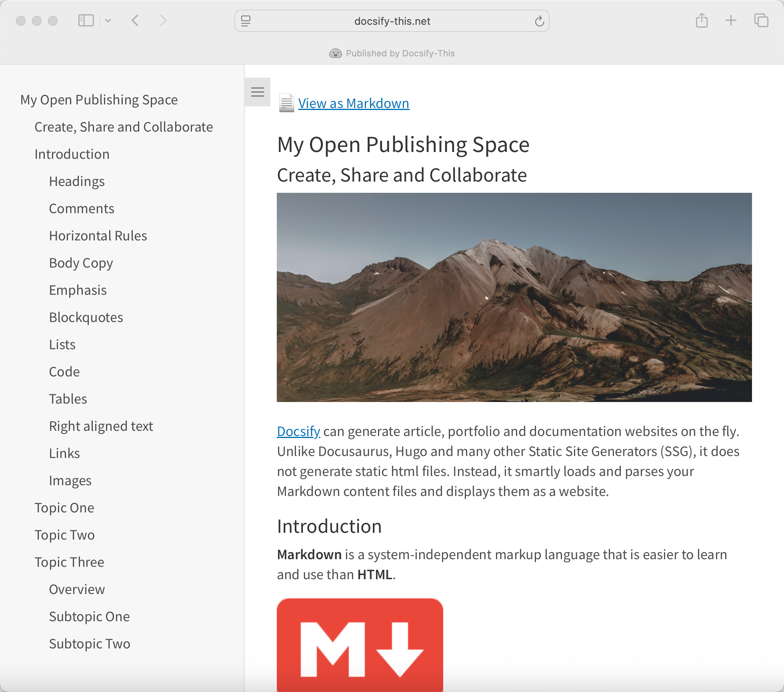Open Body Copy sidebar entry

81,263
